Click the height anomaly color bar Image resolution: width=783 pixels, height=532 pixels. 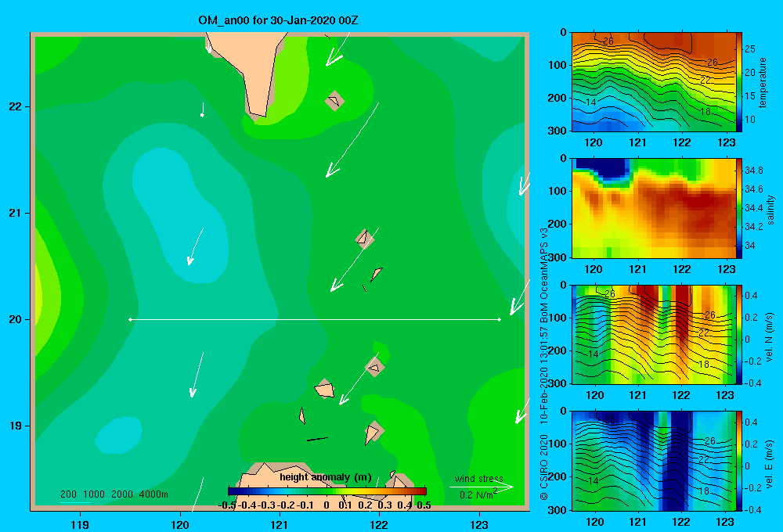(x=327, y=491)
